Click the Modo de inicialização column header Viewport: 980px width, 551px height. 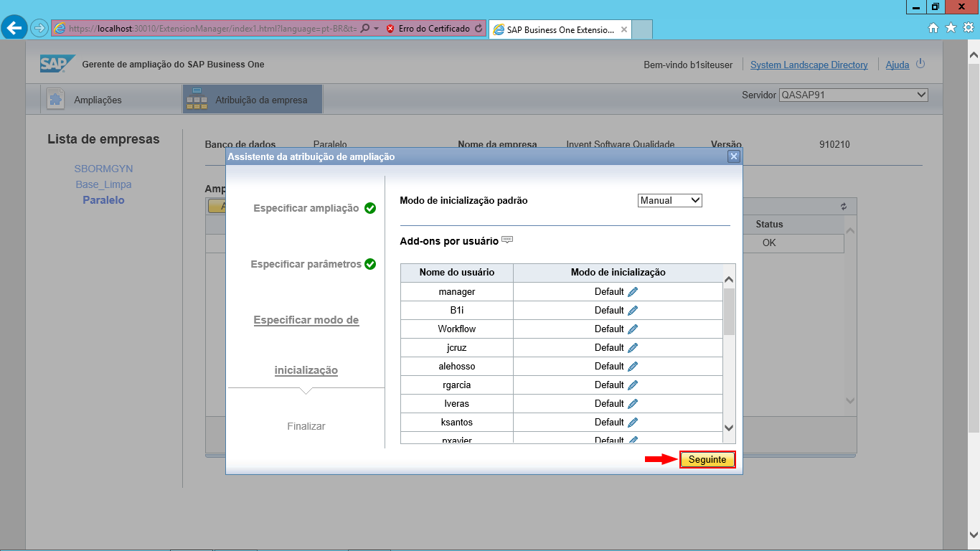[x=618, y=273]
